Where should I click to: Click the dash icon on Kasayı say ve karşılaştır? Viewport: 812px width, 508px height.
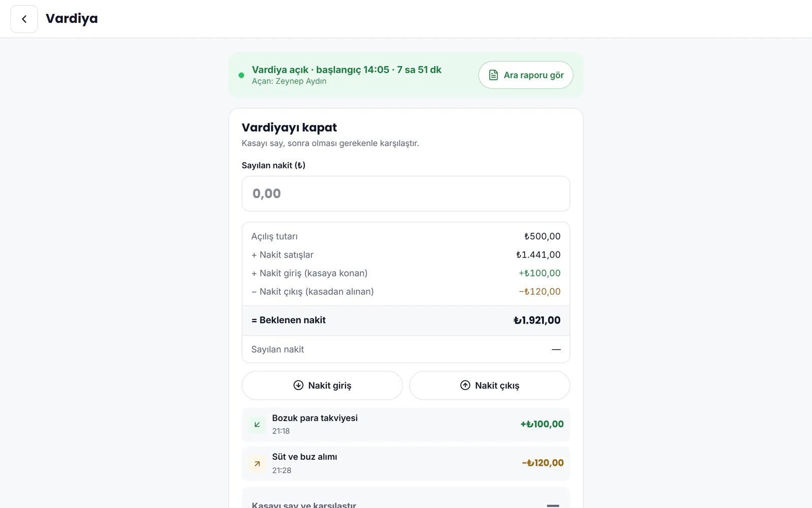pyautogui.click(x=553, y=505)
